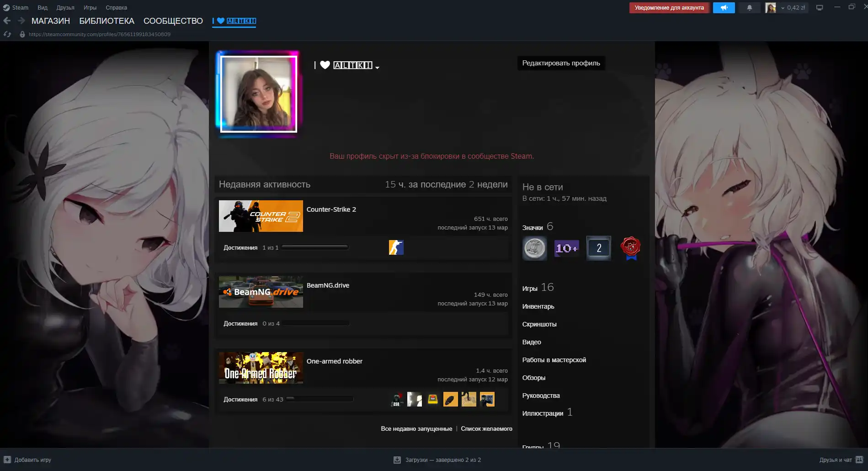Expand account wallet balance dropdown

tap(793, 8)
